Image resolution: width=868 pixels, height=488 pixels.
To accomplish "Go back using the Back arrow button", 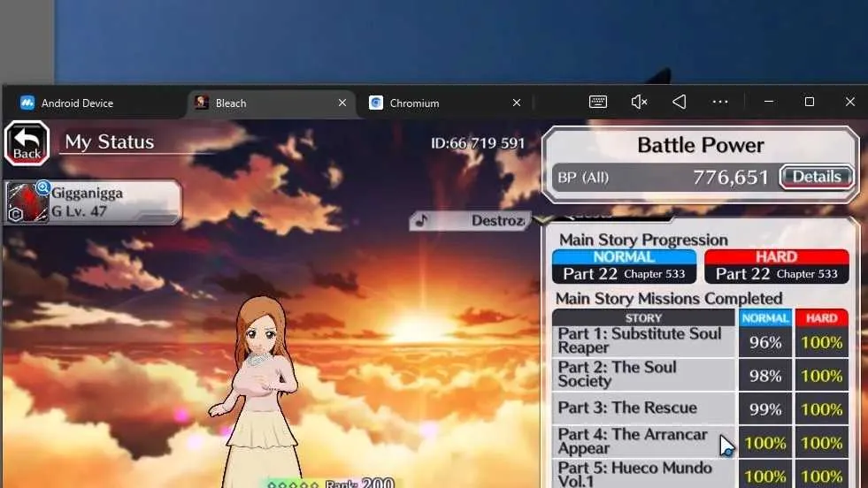I will [x=27, y=143].
